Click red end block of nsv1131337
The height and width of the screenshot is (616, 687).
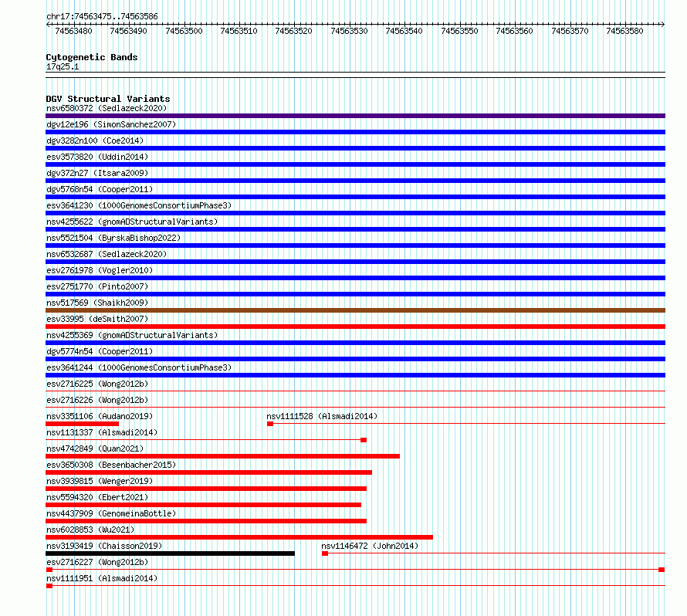pos(364,440)
